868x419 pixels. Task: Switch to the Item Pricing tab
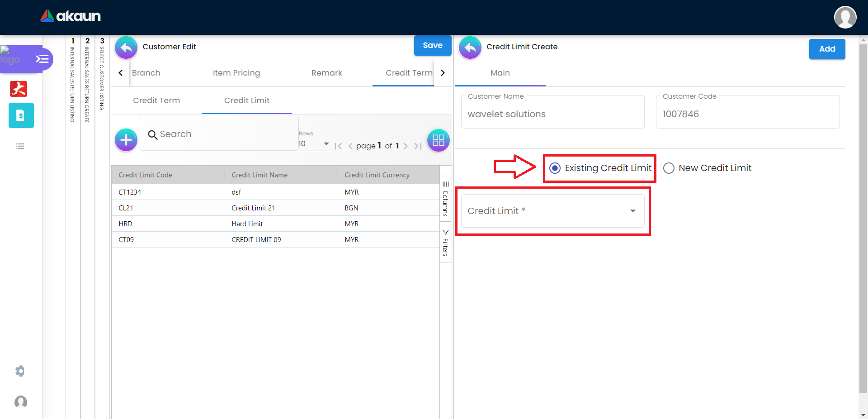point(236,73)
